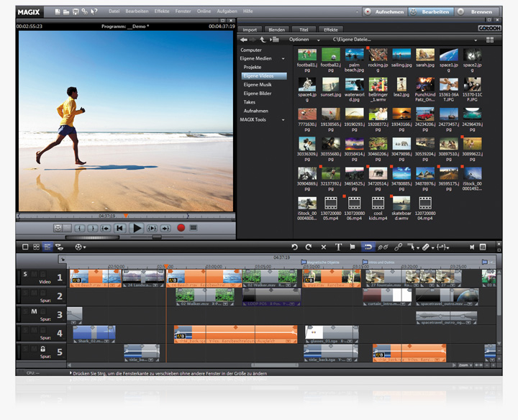The image size is (518, 420).
Task: Click the Delete X icon in the timeline toolbar
Action: click(323, 247)
